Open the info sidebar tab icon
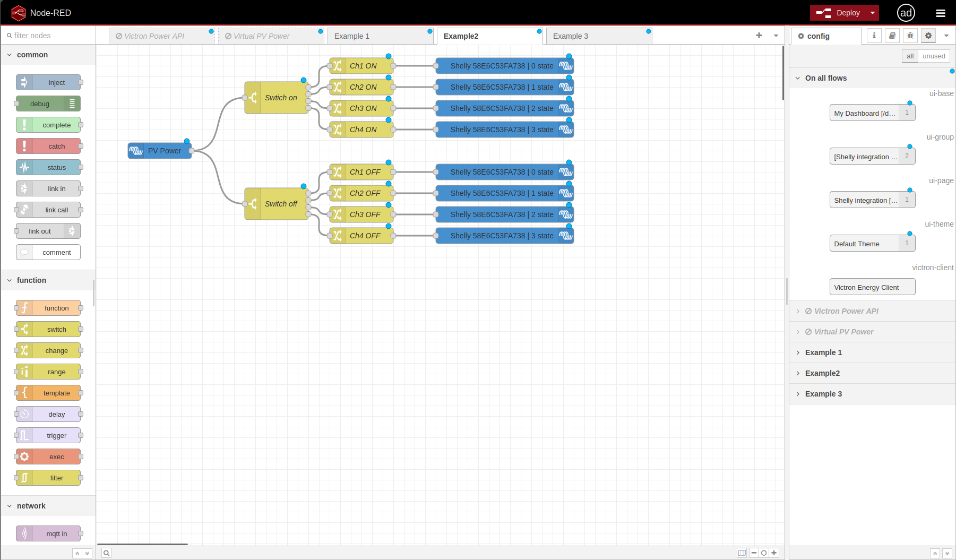The height and width of the screenshot is (560, 956). [874, 36]
